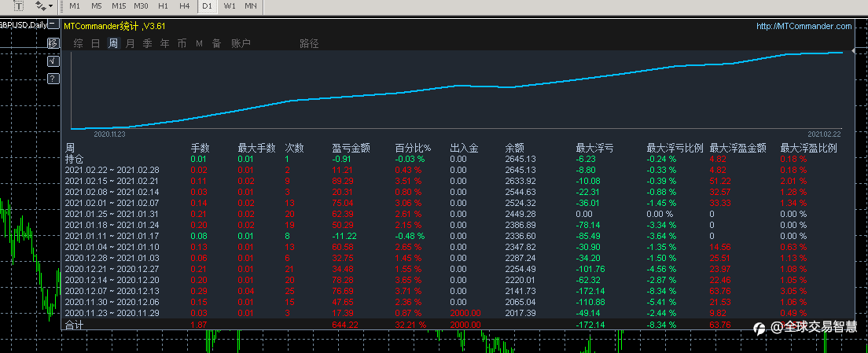
Task: Open the M statistics tab
Action: [199, 44]
